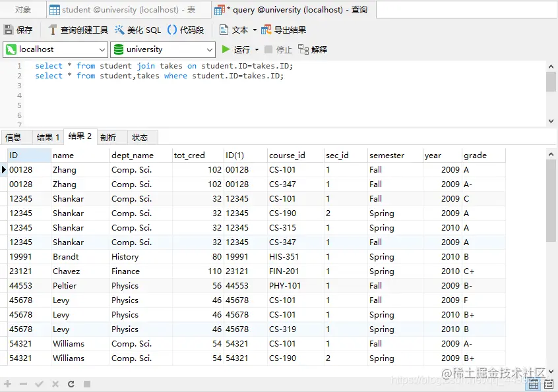558x392 pixels.
Task: Click the FIN-201 course_id cell
Action: [295, 271]
